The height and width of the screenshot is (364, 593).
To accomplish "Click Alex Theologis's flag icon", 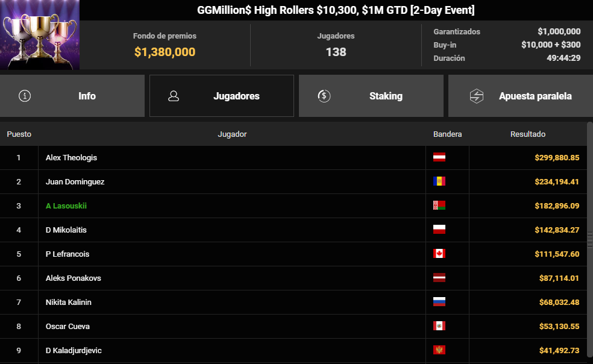I will click(x=439, y=157).
